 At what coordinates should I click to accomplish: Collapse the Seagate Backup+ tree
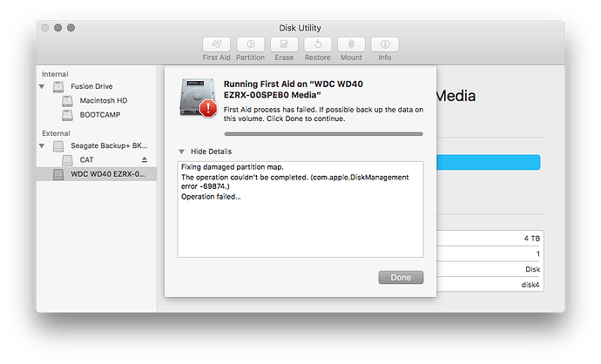pos(42,146)
